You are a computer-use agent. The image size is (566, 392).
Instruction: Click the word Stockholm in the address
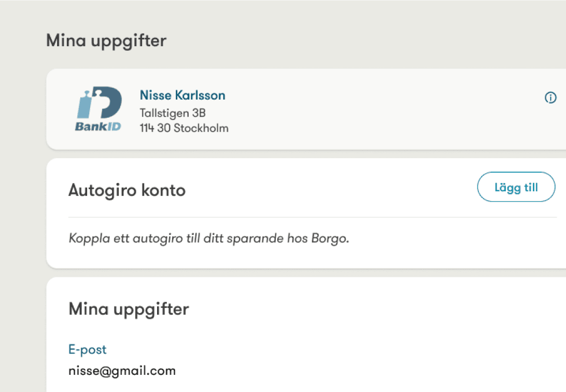pyautogui.click(x=201, y=128)
